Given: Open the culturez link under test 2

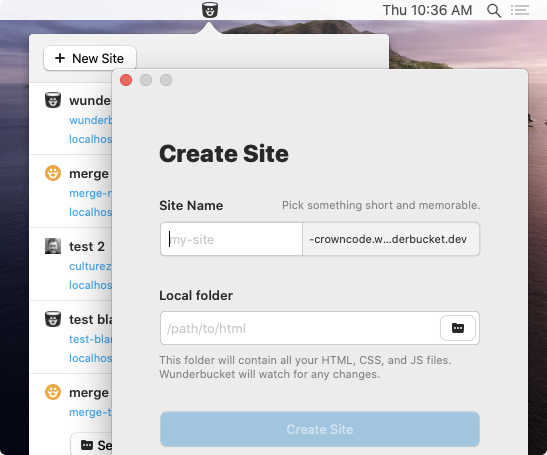Looking at the screenshot, I should [x=90, y=266].
